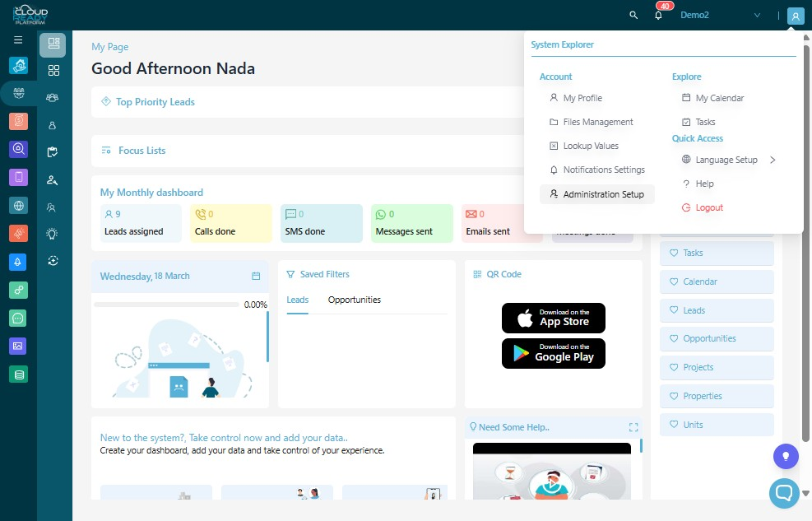Open the Demo2 account dropdown
The width and height of the screenshot is (812, 521).
(721, 15)
